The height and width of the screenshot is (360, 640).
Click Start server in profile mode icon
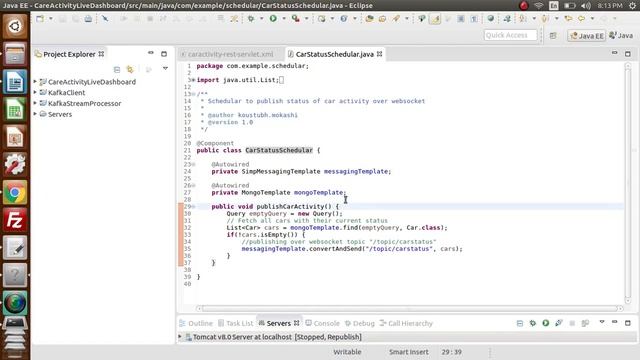pyautogui.click(x=559, y=323)
